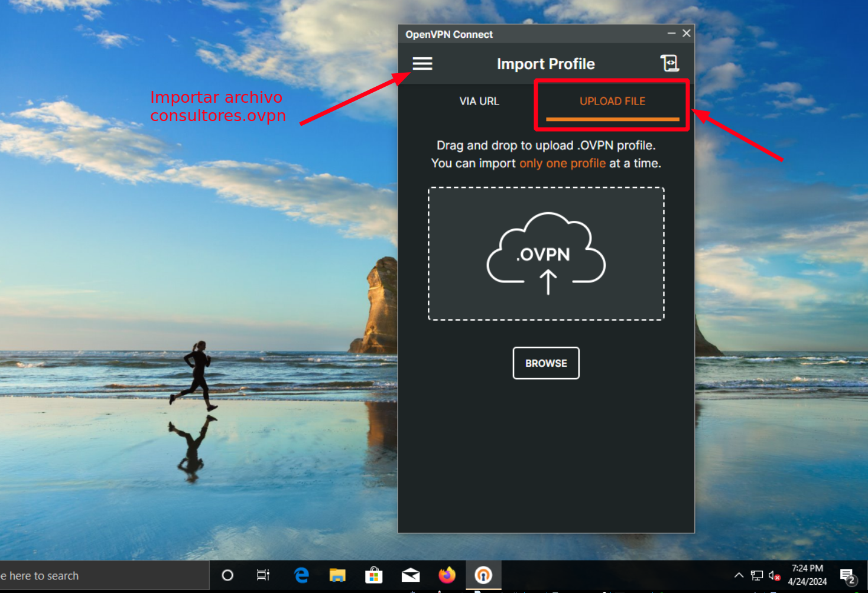
Task: Launch Microsoft Edge from the taskbar
Action: 301,575
